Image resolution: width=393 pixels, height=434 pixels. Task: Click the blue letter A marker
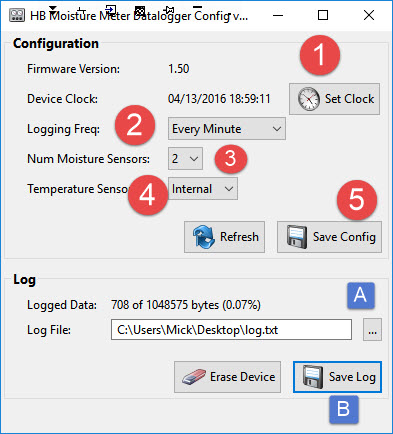[361, 295]
